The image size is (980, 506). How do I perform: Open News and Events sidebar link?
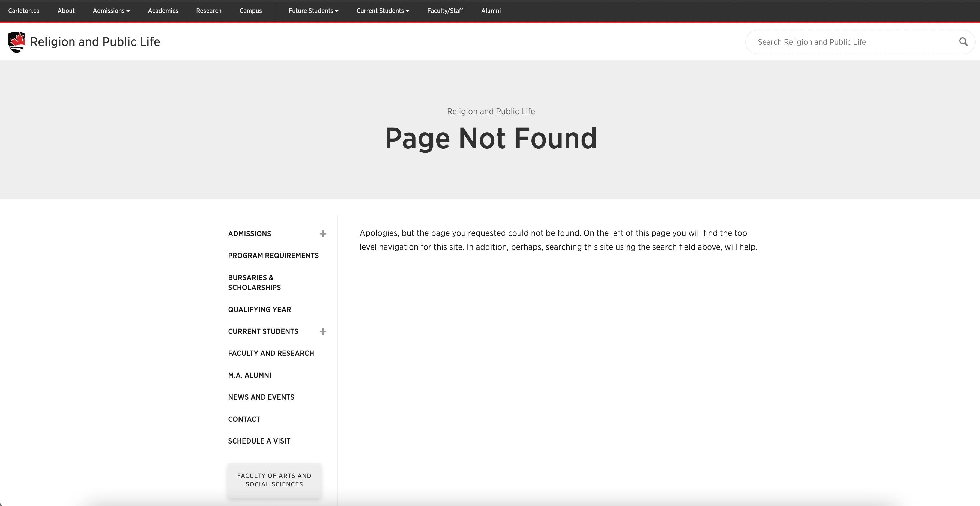(261, 397)
